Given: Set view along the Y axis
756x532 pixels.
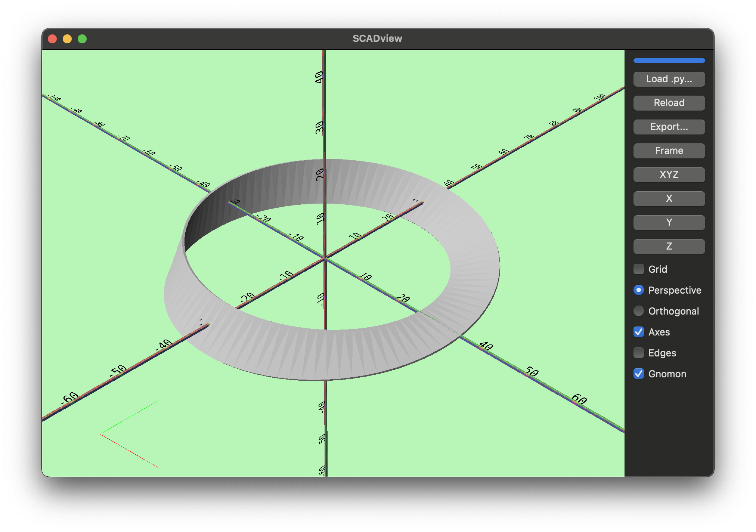Looking at the screenshot, I should point(669,223).
